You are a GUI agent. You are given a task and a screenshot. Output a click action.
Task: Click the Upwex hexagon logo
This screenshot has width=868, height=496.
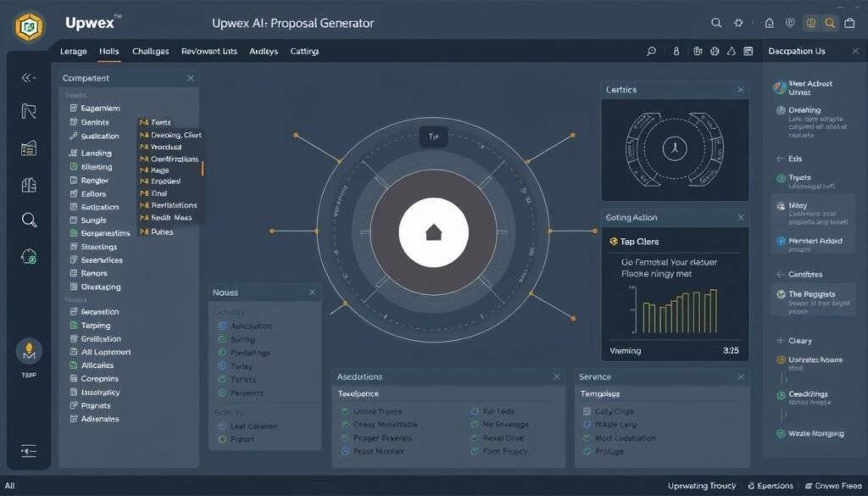[x=30, y=26]
